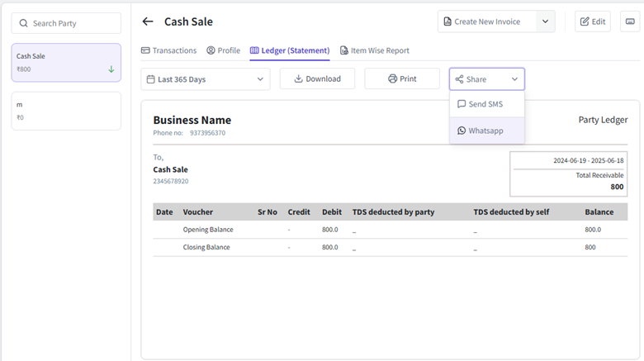Click the phone number 9373956370
This screenshot has width=644, height=361.
tap(207, 133)
